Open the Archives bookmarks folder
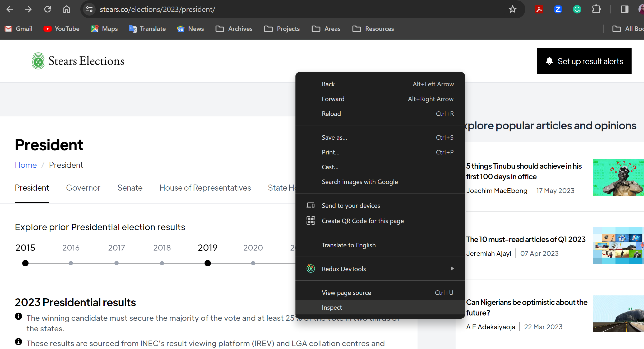Viewport: 644px width, 349px height. pos(234,29)
